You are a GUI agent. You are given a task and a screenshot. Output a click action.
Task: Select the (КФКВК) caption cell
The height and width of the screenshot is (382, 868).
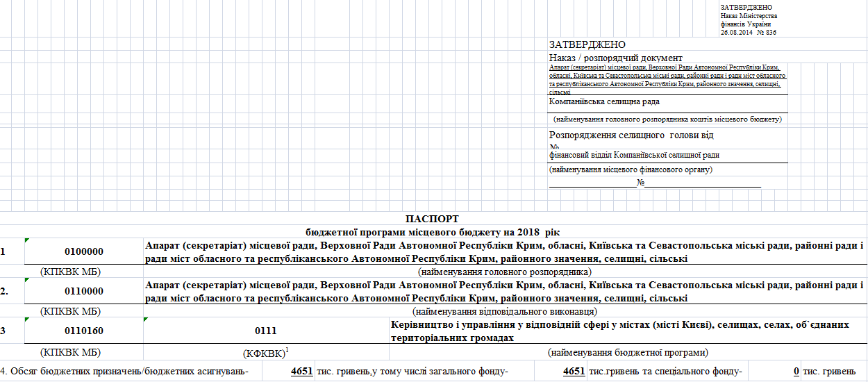(x=266, y=352)
